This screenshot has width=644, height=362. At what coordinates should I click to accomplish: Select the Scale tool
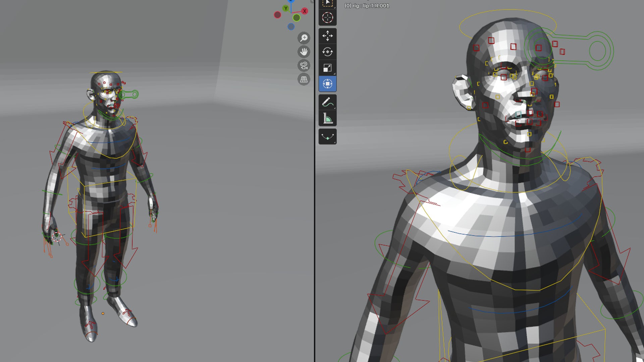coord(327,68)
